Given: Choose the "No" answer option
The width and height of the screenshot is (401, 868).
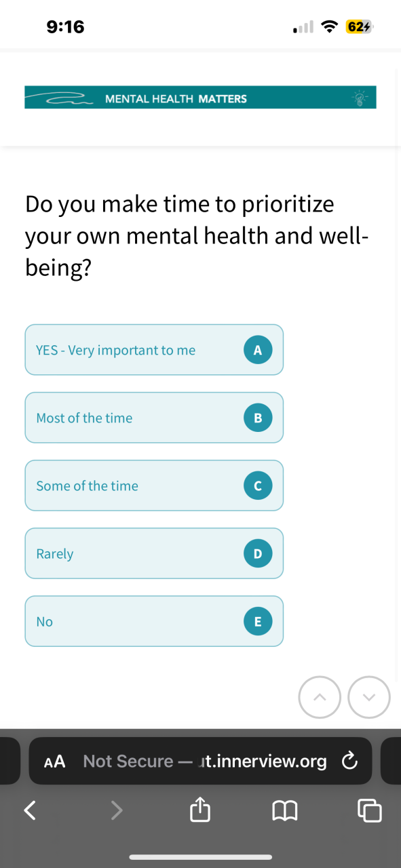Looking at the screenshot, I should click(154, 621).
